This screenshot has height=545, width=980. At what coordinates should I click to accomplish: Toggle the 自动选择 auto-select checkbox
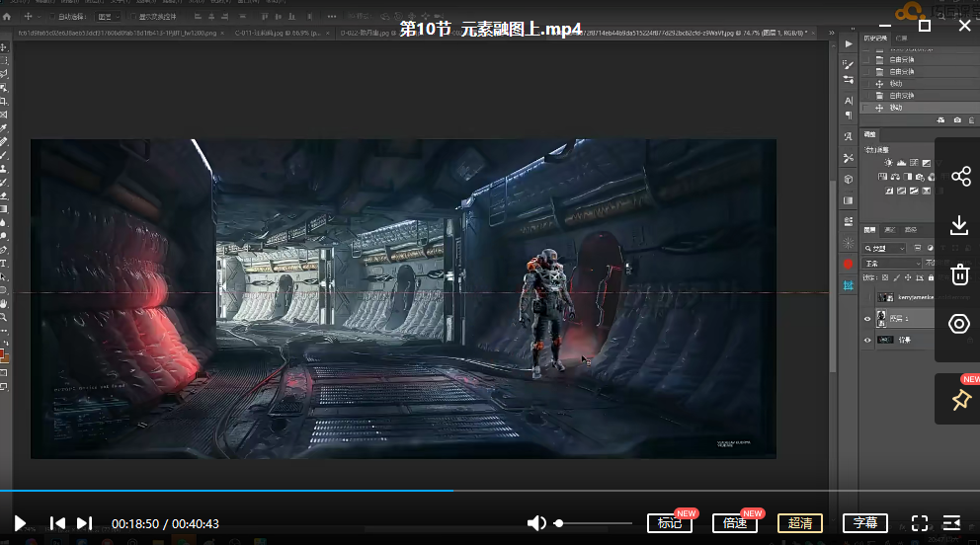[52, 17]
